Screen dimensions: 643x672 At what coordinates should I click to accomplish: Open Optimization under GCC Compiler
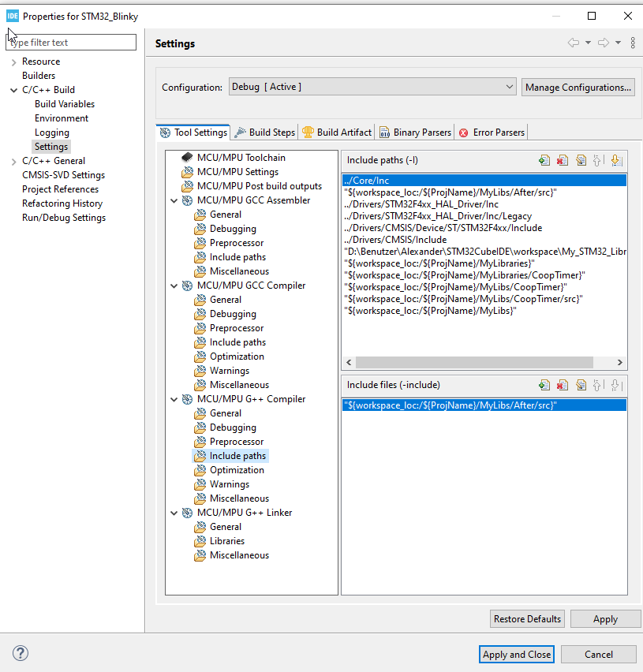tap(237, 357)
